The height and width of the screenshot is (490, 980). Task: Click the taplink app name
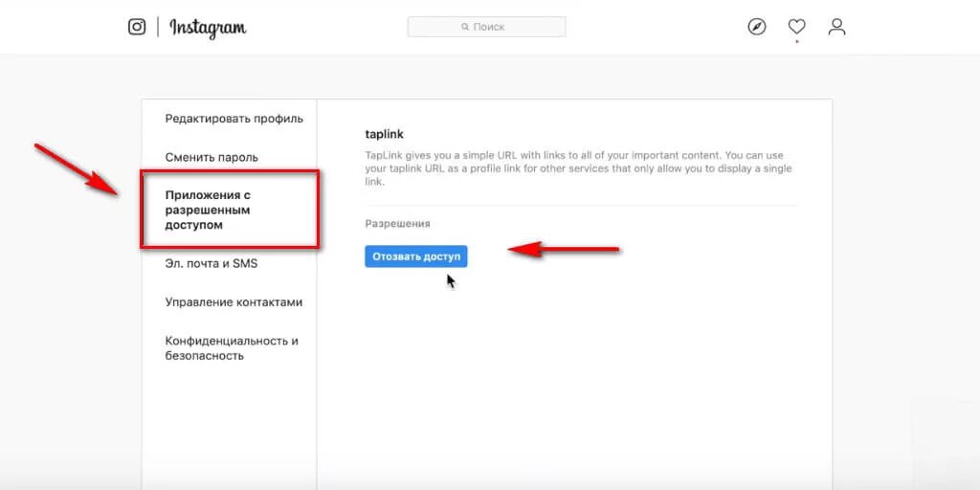pyautogui.click(x=385, y=134)
